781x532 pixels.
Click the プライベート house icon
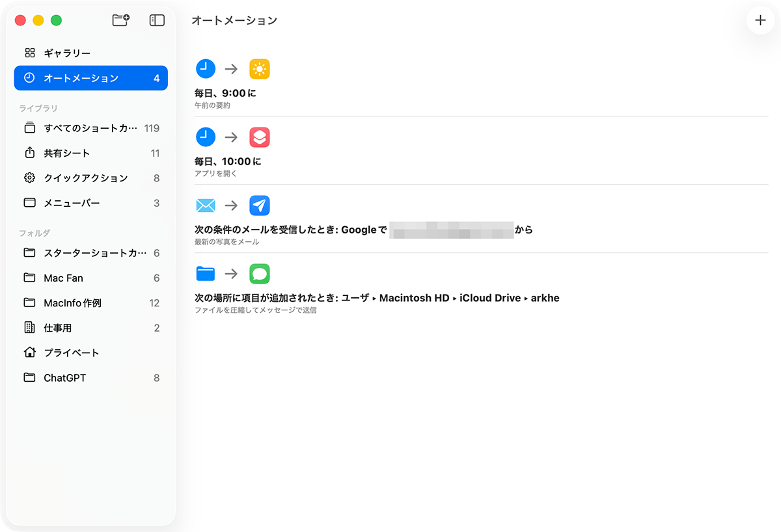coord(29,352)
